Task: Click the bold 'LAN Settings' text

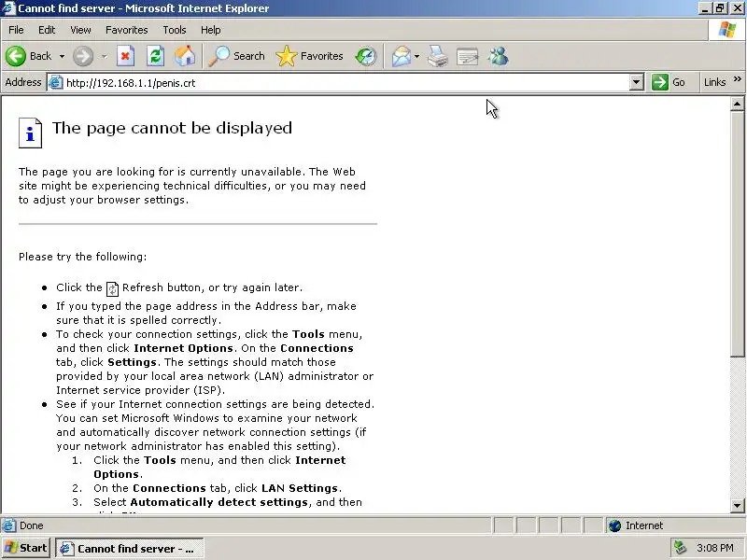Action: (300, 488)
